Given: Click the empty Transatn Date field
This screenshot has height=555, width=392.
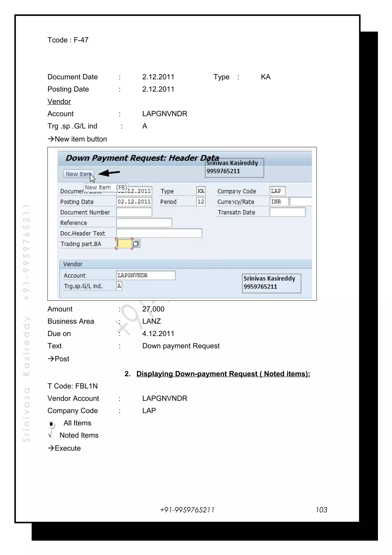Looking at the screenshot, I should click(x=287, y=212).
